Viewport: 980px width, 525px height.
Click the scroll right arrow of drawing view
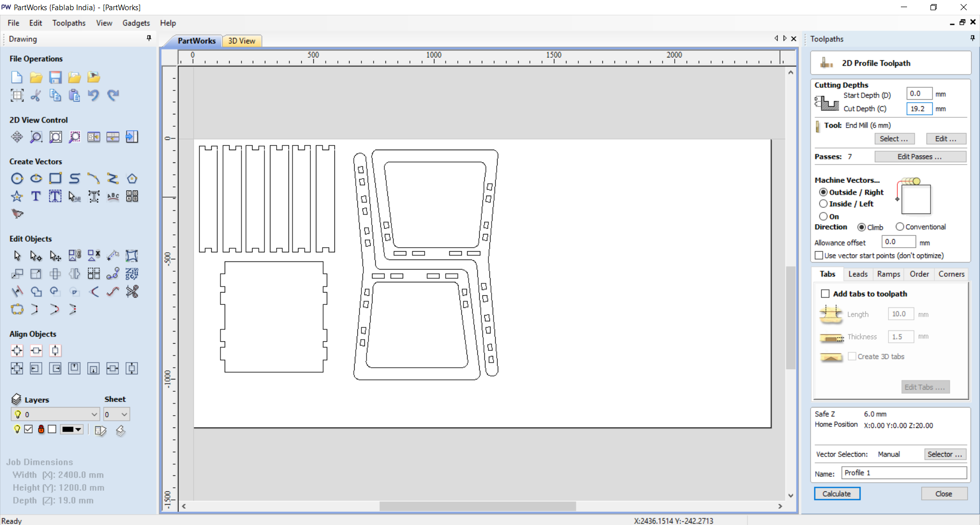780,506
